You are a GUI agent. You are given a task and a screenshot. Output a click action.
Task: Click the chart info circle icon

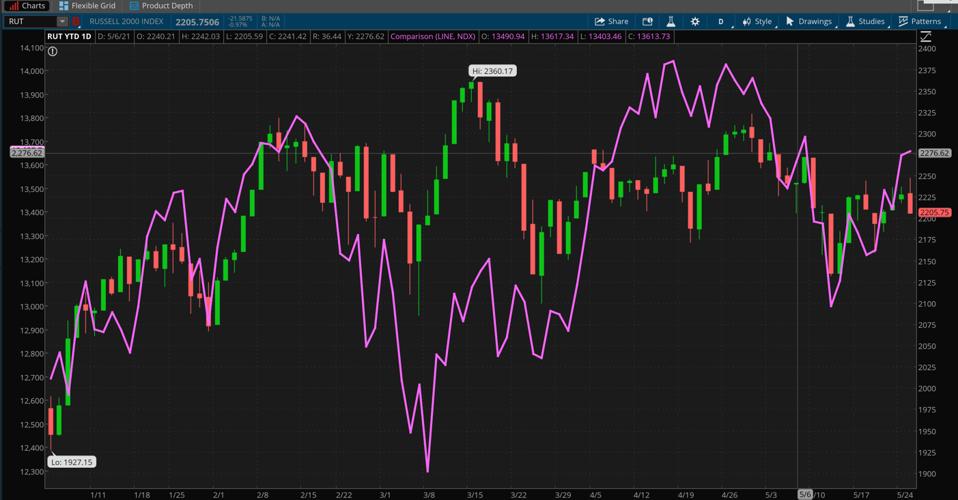pyautogui.click(x=53, y=52)
